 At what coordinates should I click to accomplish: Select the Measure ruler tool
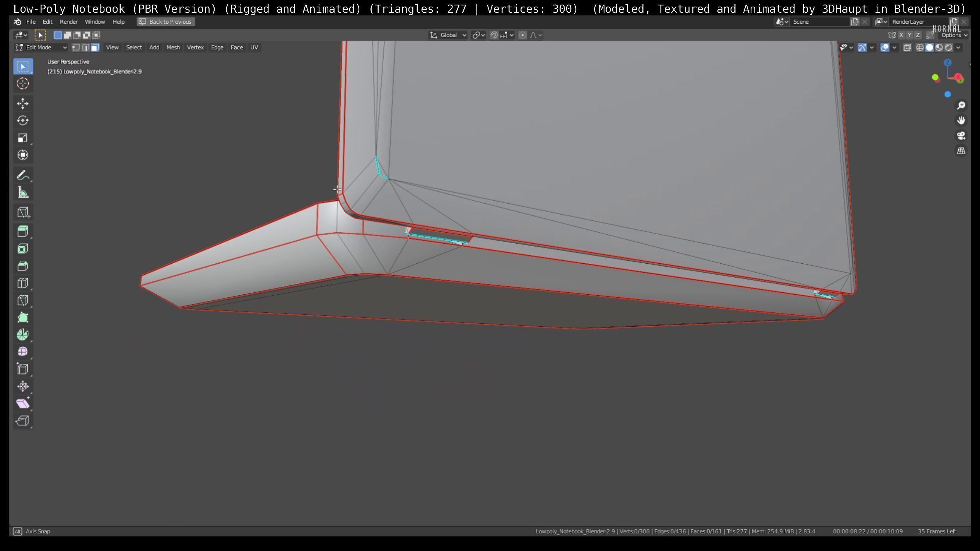pyautogui.click(x=23, y=193)
